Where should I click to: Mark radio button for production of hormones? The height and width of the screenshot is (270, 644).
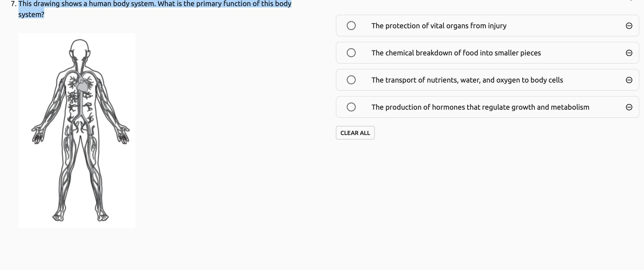[351, 107]
